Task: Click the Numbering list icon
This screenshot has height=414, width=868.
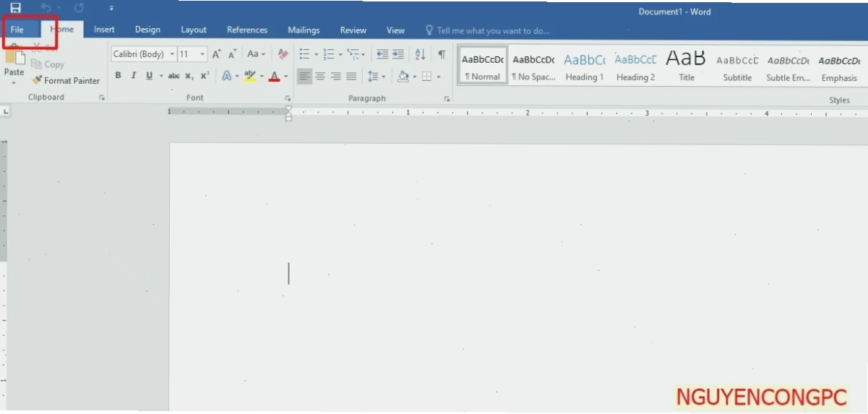Action: (x=329, y=54)
